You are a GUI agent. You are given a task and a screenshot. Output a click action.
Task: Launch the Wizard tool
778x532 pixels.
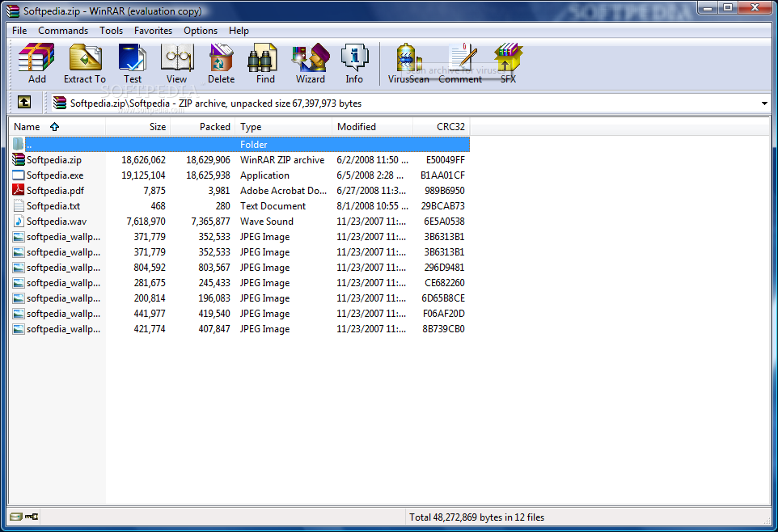click(310, 63)
